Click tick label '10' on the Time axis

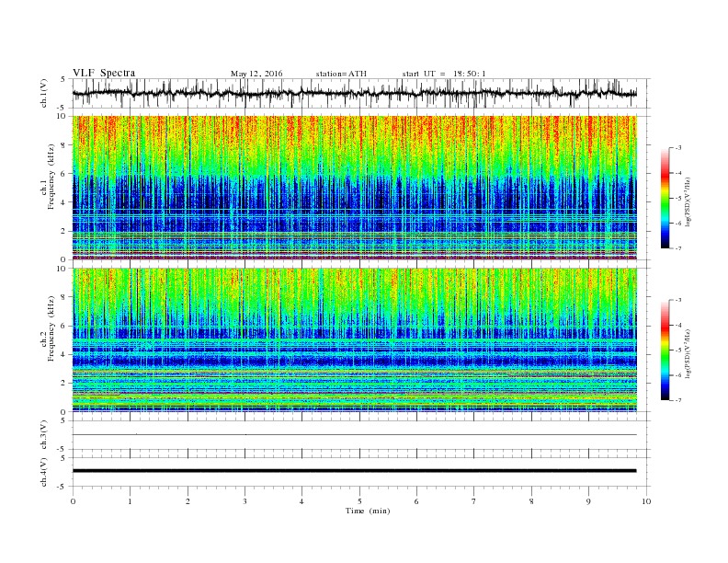pyautogui.click(x=646, y=501)
